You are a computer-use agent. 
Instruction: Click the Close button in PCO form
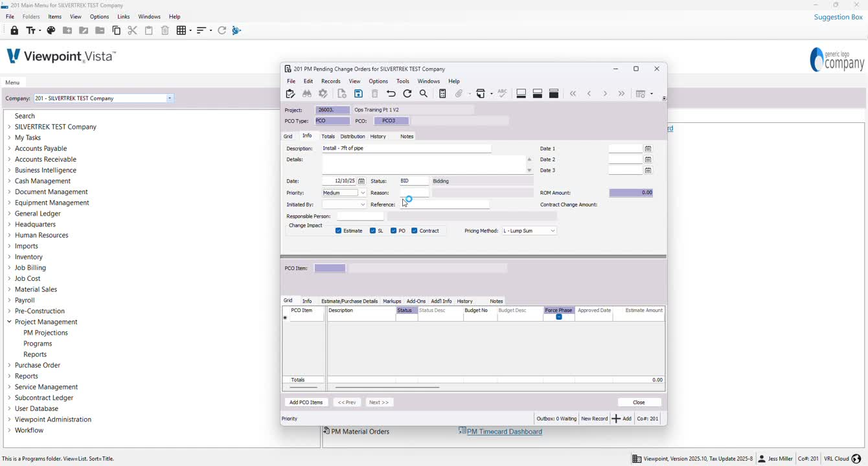[639, 403]
